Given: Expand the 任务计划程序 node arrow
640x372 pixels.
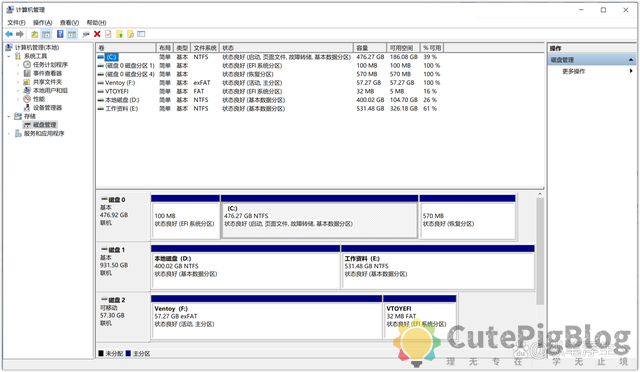Looking at the screenshot, I should [18, 65].
